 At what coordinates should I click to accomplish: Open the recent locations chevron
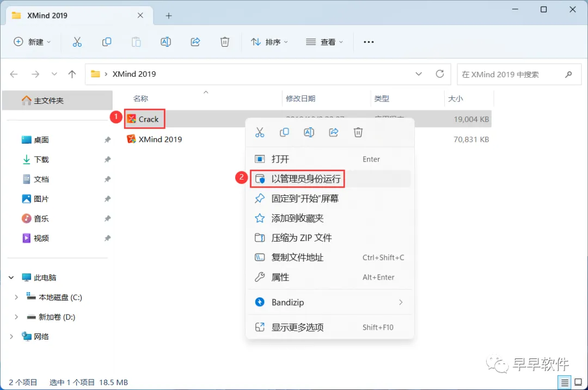coord(54,74)
